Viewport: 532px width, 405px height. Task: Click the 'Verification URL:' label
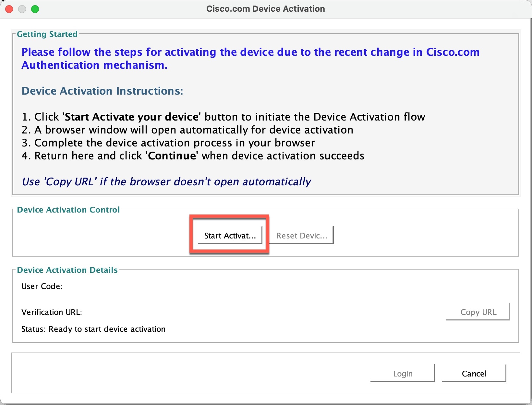pos(52,312)
